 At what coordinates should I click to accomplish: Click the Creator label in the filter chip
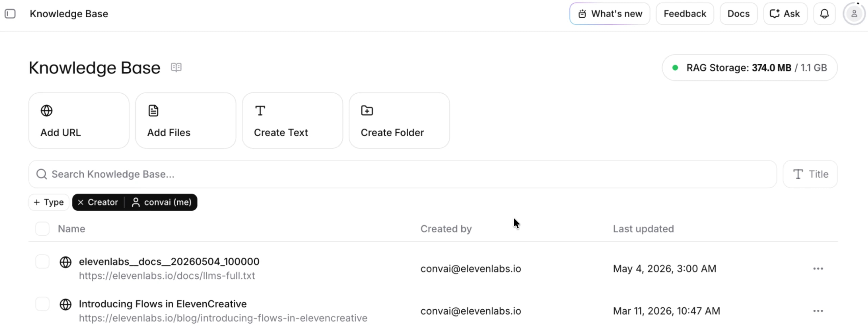tap(103, 202)
